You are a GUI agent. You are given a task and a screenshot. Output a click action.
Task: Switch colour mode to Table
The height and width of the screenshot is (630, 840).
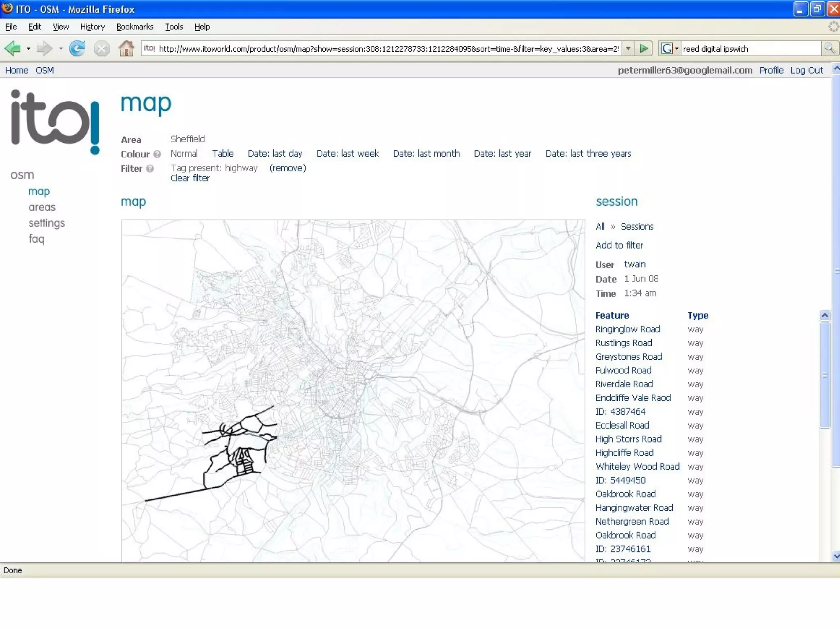[222, 153]
